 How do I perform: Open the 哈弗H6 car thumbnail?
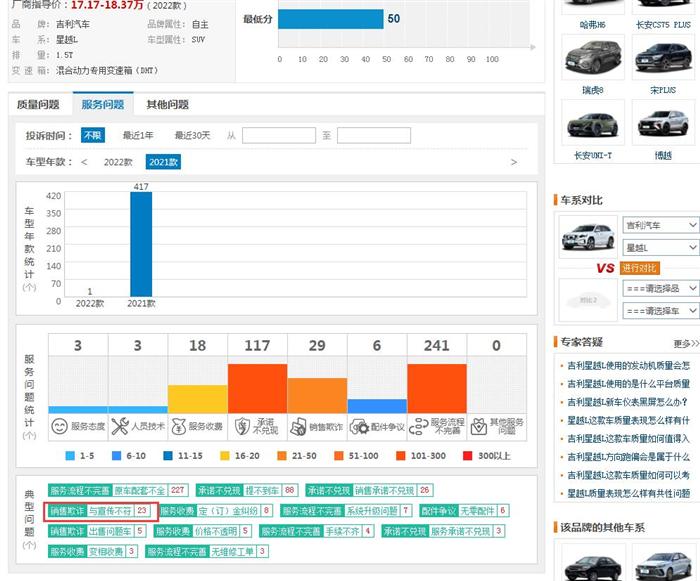click(593, 8)
